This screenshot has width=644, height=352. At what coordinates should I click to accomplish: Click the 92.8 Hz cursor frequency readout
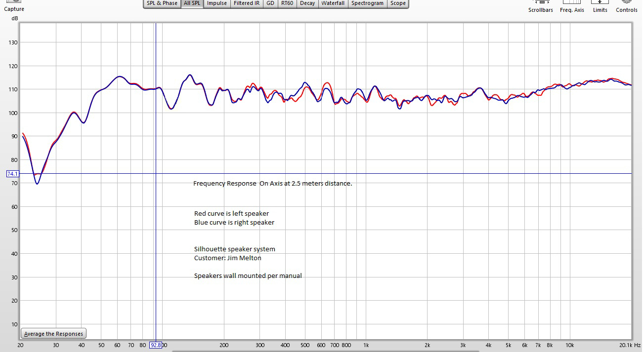(x=156, y=345)
